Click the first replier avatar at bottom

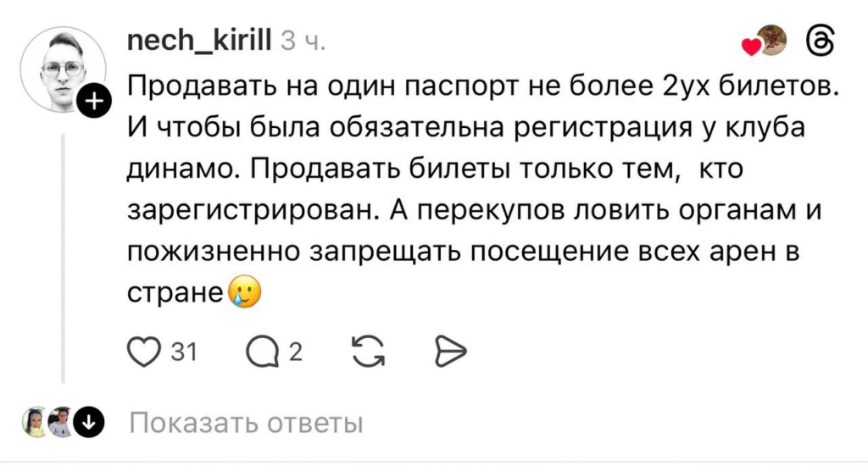[36, 421]
